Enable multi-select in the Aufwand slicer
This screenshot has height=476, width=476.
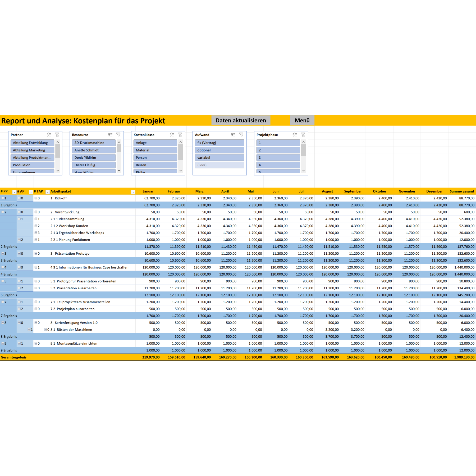(x=233, y=135)
